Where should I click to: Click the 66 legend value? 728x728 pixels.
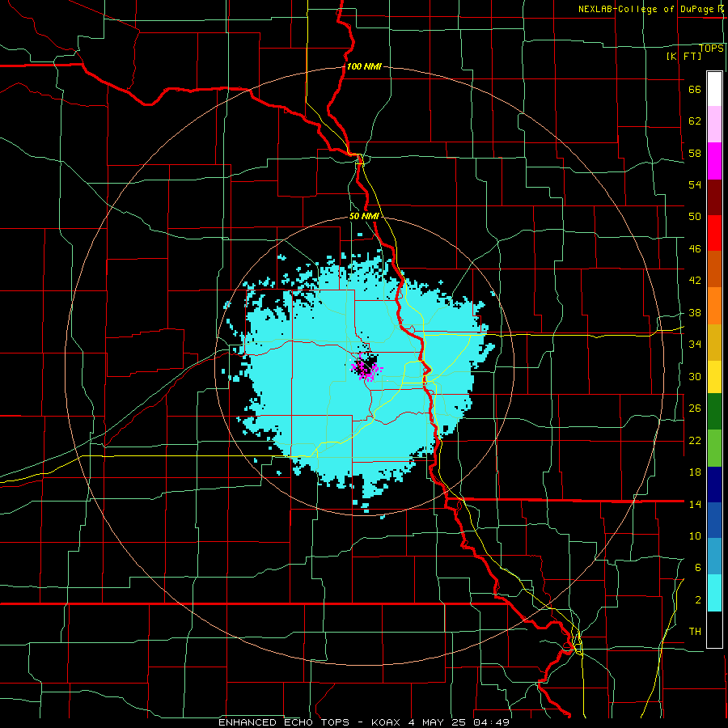[695, 89]
